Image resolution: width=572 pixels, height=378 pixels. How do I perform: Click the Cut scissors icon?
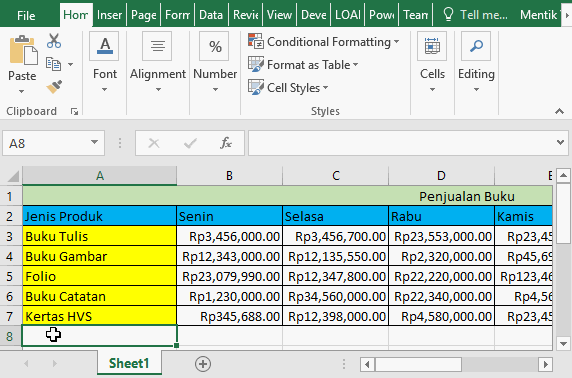pos(54,41)
